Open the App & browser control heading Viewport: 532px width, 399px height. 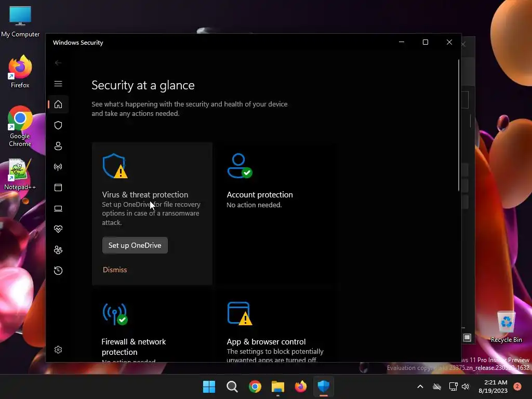tap(266, 342)
